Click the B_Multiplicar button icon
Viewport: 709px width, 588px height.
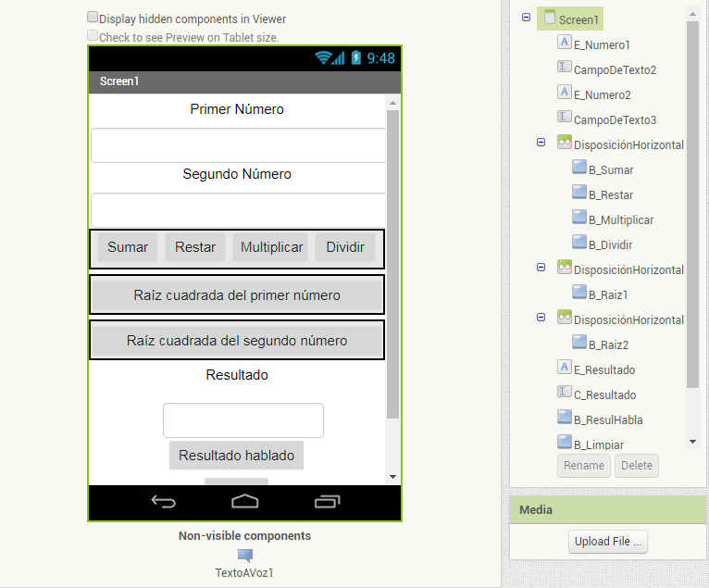click(x=579, y=217)
